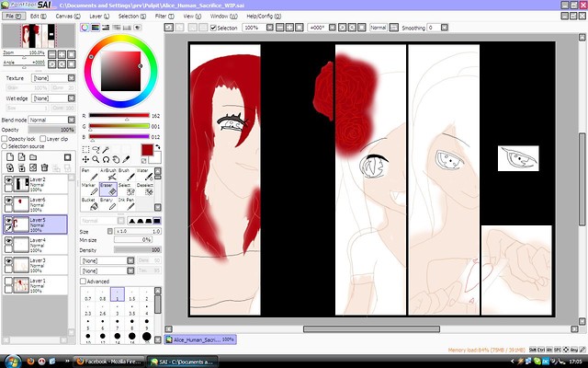
Task: Activate the lasso selection tool
Action: [x=96, y=149]
